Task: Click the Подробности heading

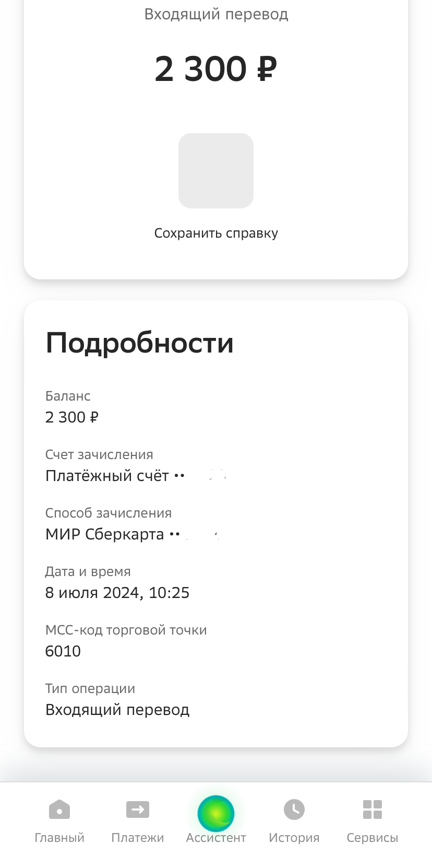Action: [140, 343]
